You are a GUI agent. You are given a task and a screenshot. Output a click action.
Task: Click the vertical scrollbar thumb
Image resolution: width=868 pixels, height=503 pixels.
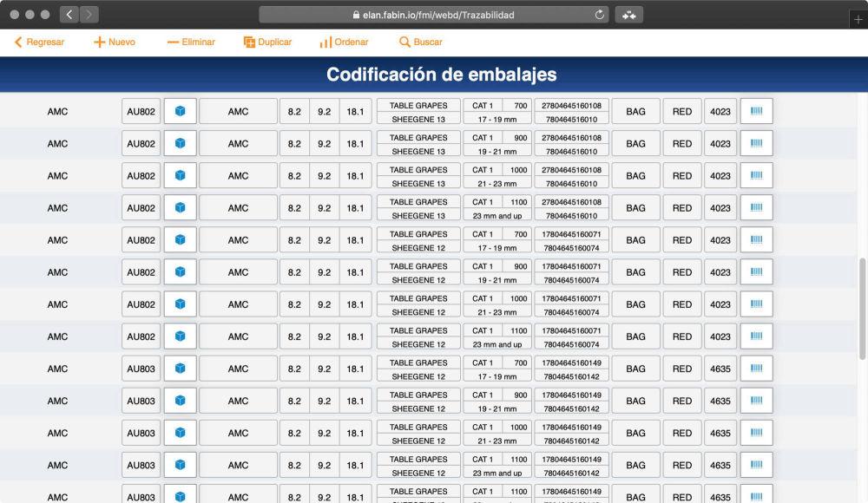coord(862,308)
